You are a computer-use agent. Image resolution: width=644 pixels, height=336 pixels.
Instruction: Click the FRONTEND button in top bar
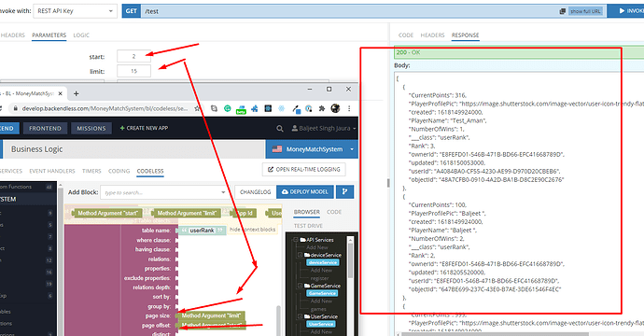45,128
